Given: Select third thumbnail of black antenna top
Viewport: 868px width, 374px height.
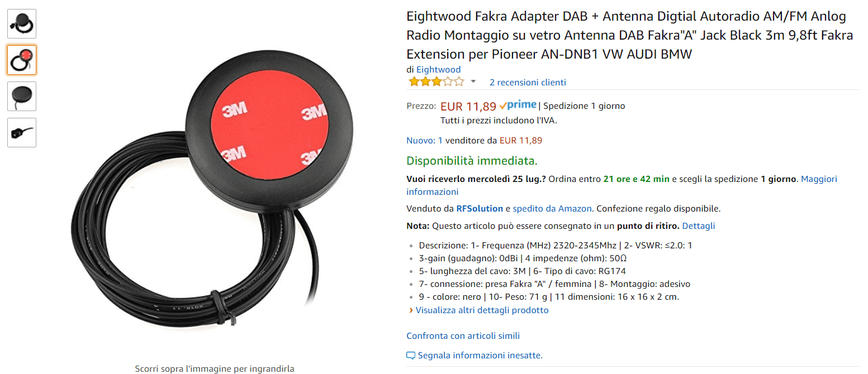Looking at the screenshot, I should (x=22, y=96).
